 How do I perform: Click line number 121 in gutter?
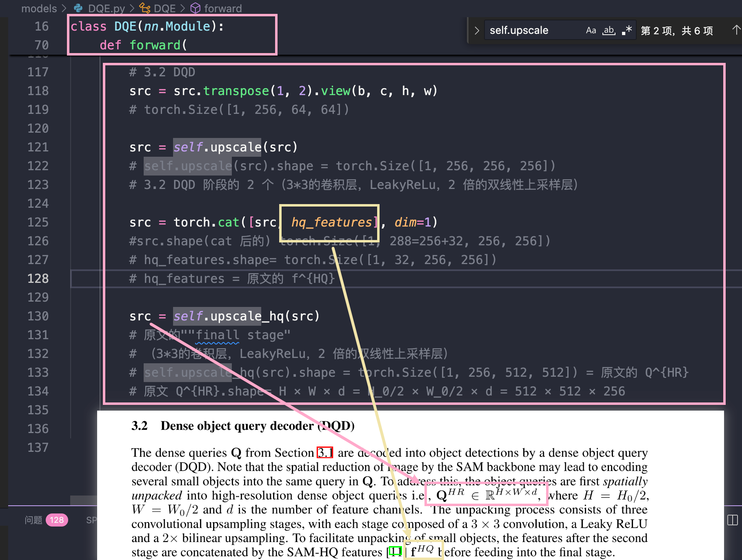point(38,147)
